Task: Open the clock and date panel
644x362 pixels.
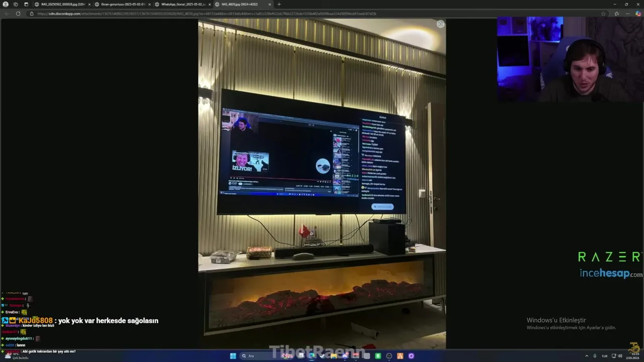Action: 633,356
